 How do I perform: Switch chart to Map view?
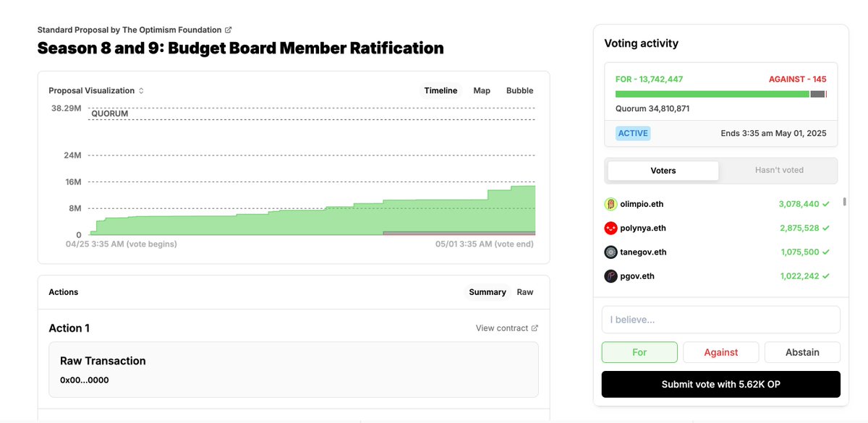tap(482, 90)
